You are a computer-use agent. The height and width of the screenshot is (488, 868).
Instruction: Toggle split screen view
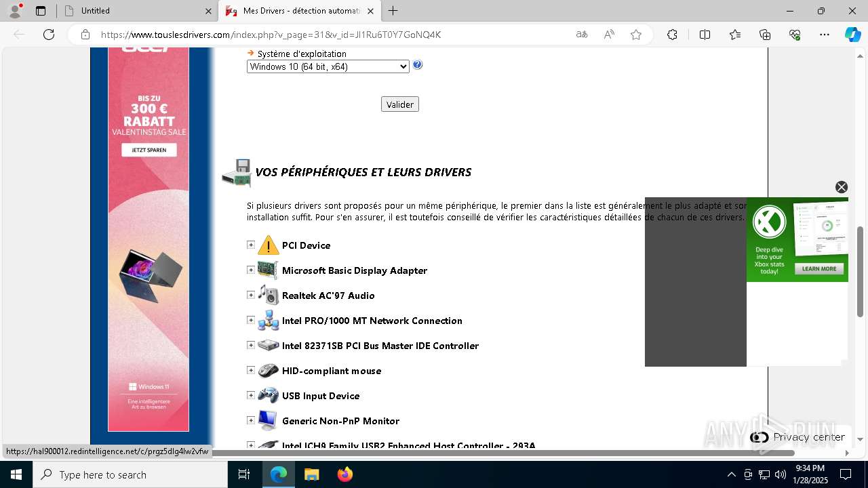point(705,35)
